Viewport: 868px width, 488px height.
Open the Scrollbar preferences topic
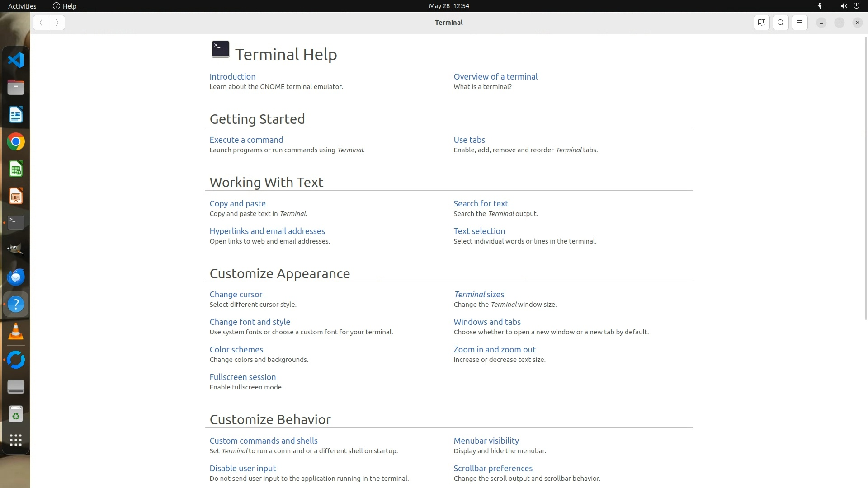(x=493, y=469)
